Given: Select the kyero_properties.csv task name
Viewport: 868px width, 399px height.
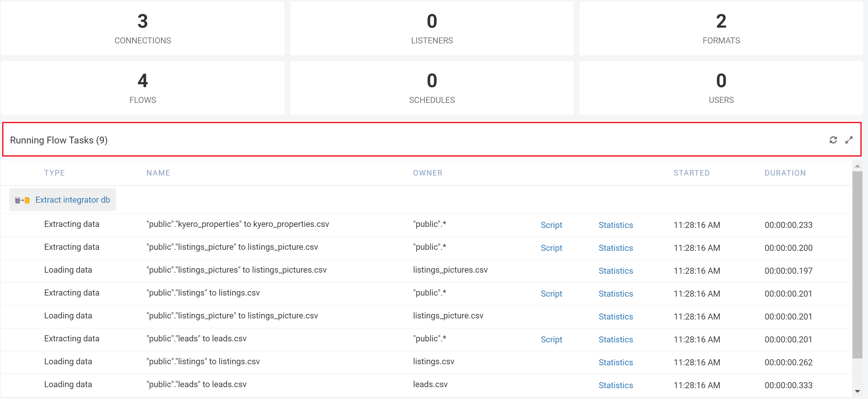Looking at the screenshot, I should coord(237,224).
